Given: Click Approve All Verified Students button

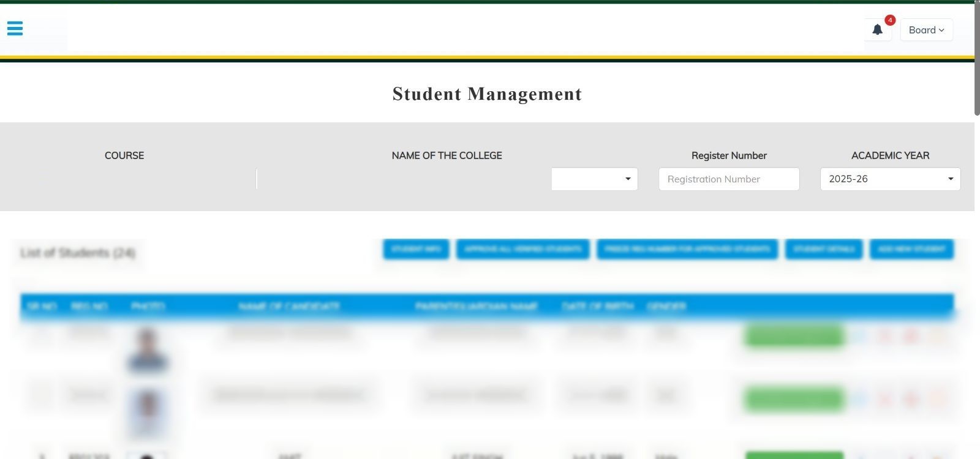Looking at the screenshot, I should [522, 249].
